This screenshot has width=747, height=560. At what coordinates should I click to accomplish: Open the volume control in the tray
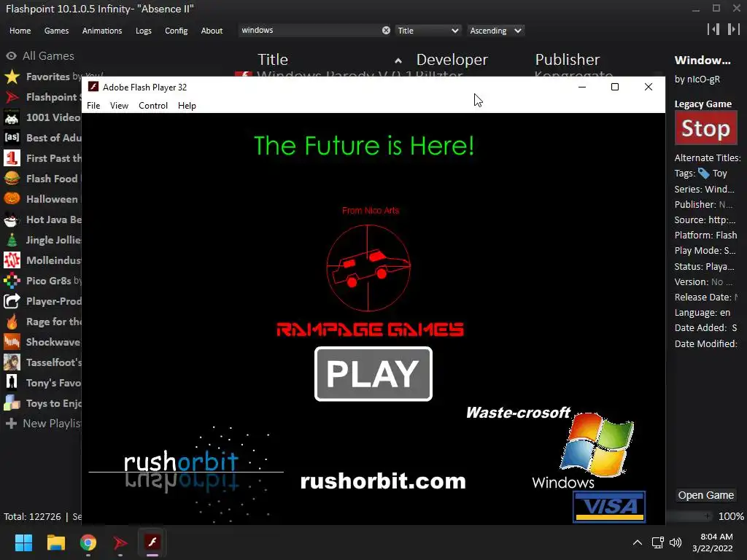click(676, 542)
